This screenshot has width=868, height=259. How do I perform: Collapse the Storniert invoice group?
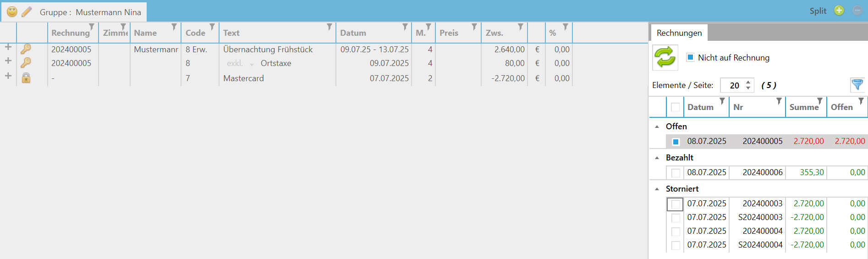click(657, 189)
